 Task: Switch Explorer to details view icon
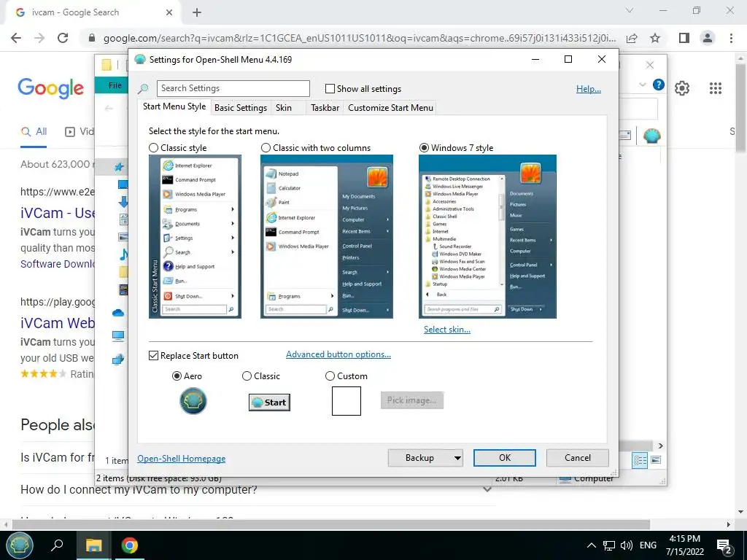click(x=640, y=460)
